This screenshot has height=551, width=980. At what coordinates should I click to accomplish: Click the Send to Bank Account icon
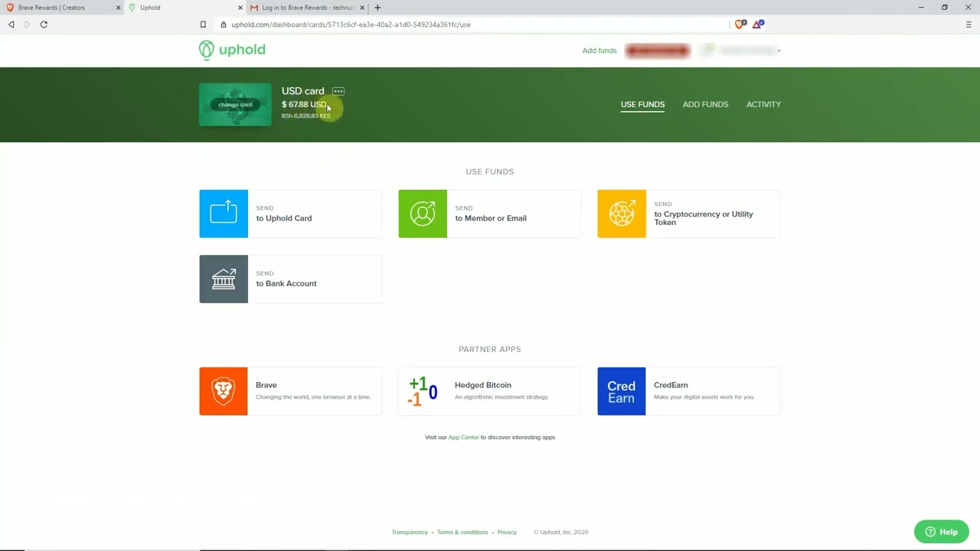tap(224, 279)
